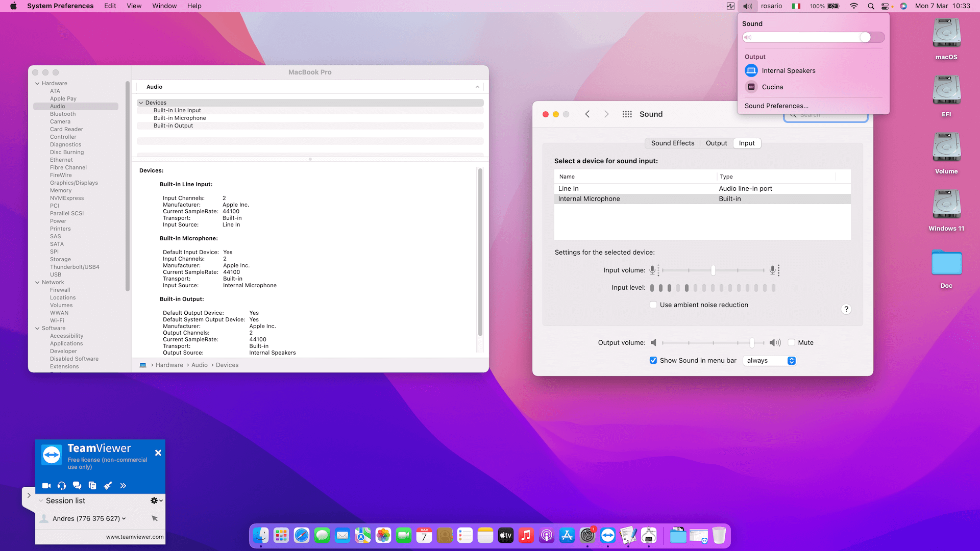The image size is (980, 551).
Task: Click the help question mark button
Action: coord(846,309)
